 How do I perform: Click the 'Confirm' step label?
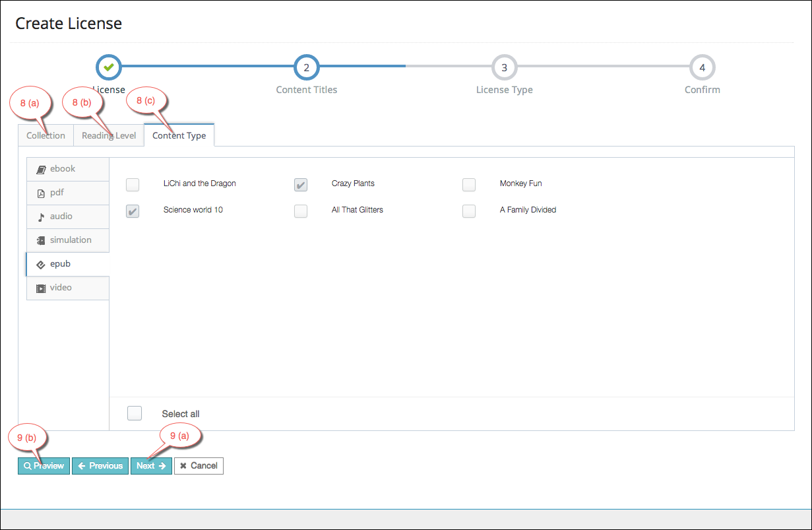[x=703, y=90]
